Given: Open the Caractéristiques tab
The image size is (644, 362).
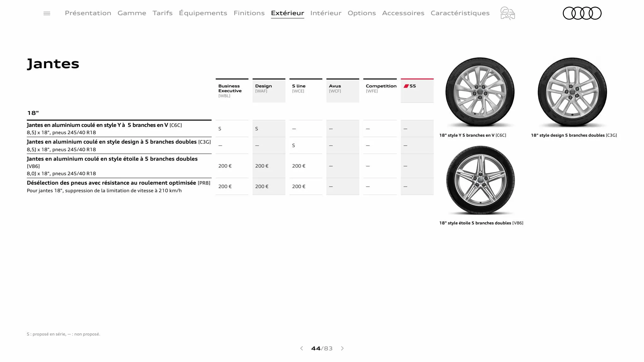Looking at the screenshot, I should [460, 13].
